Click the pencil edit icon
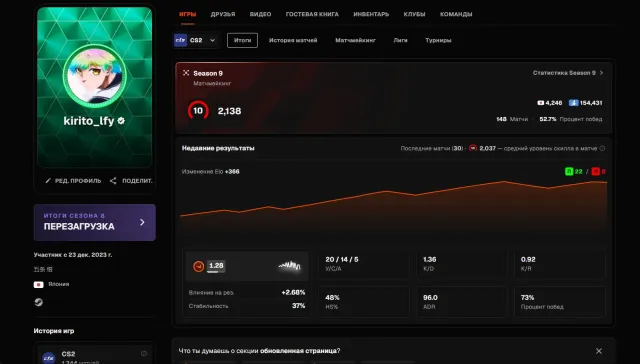Viewport: 640px width, 364px height. 48,181
